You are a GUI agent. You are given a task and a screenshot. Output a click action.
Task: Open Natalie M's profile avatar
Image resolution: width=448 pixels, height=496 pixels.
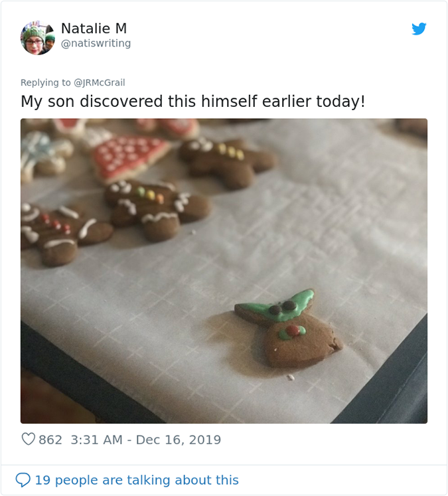click(x=37, y=37)
